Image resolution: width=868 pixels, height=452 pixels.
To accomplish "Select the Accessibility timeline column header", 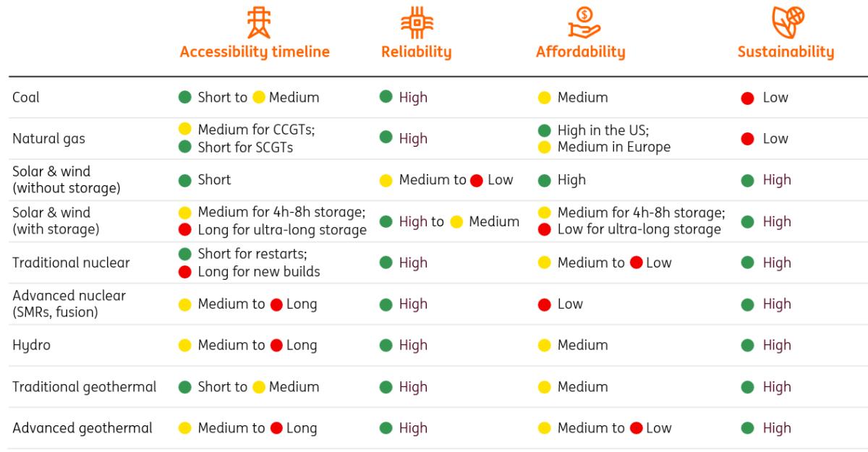I will [x=255, y=52].
